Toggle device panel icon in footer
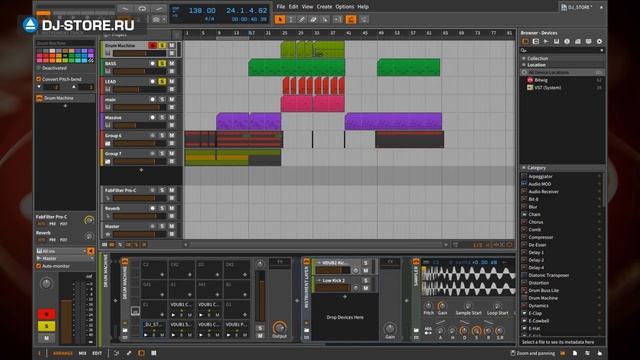This screenshot has height=360, width=640. [141, 353]
